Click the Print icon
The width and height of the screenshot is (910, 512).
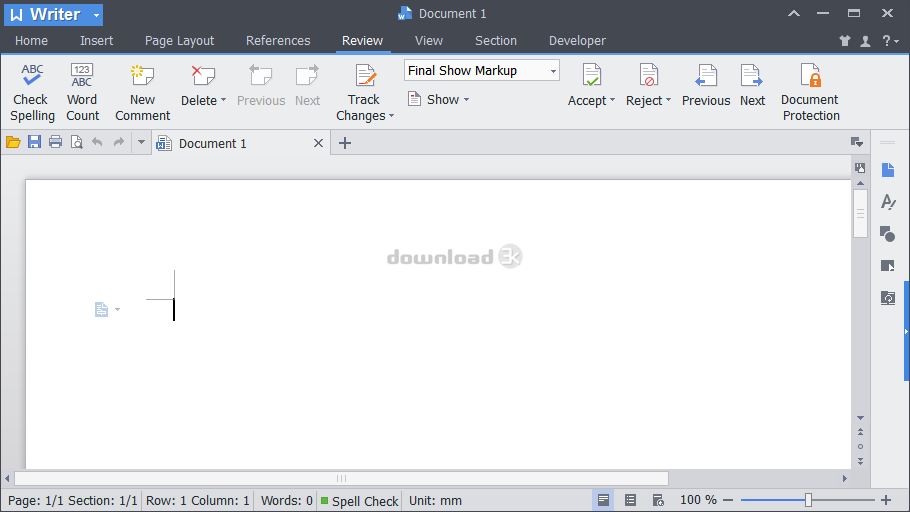(x=55, y=142)
